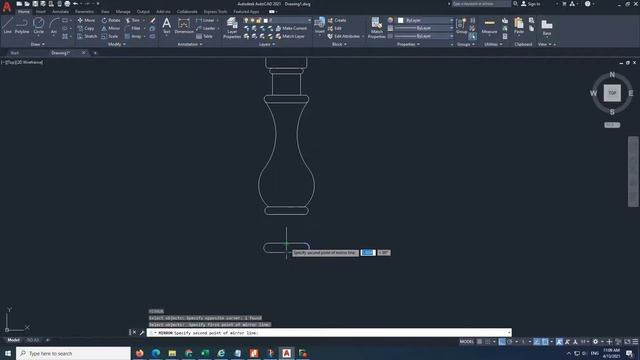Expand the Modify panel
The width and height of the screenshot is (640, 360).
(x=117, y=44)
